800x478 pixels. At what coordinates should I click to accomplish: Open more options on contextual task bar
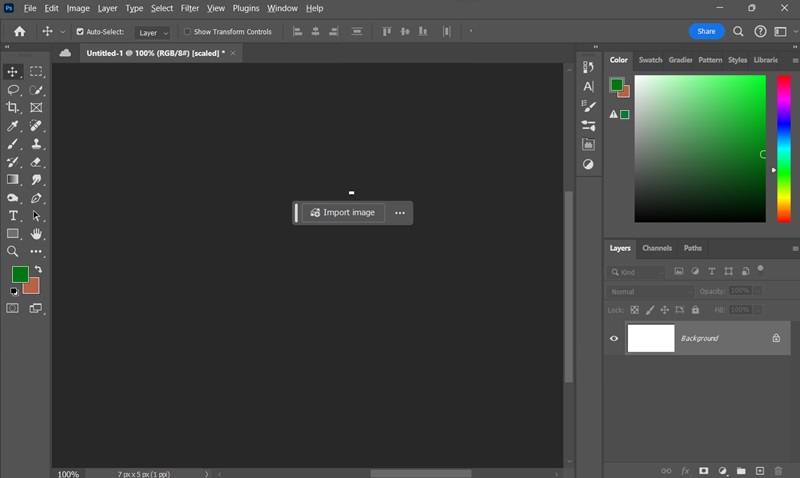coord(400,213)
